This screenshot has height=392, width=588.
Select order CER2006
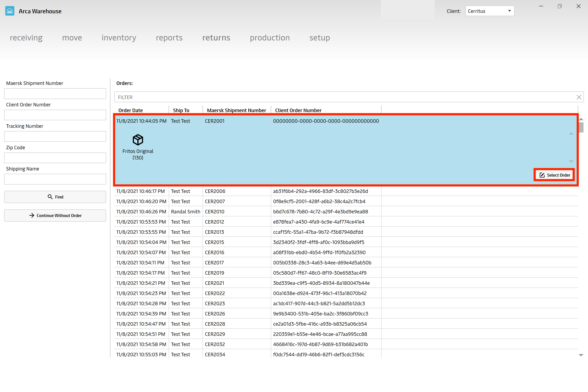[x=346, y=191]
